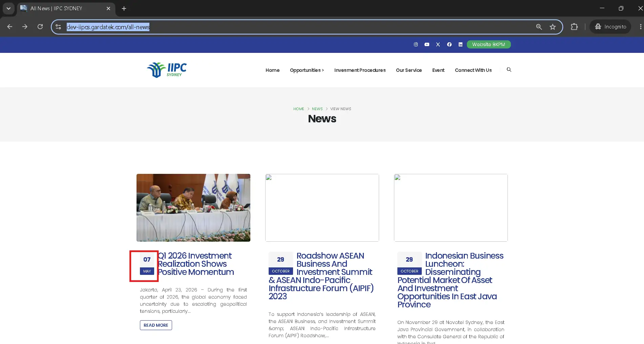The image size is (644, 344).
Task: Expand the Opportunities menu
Action: coord(307,70)
